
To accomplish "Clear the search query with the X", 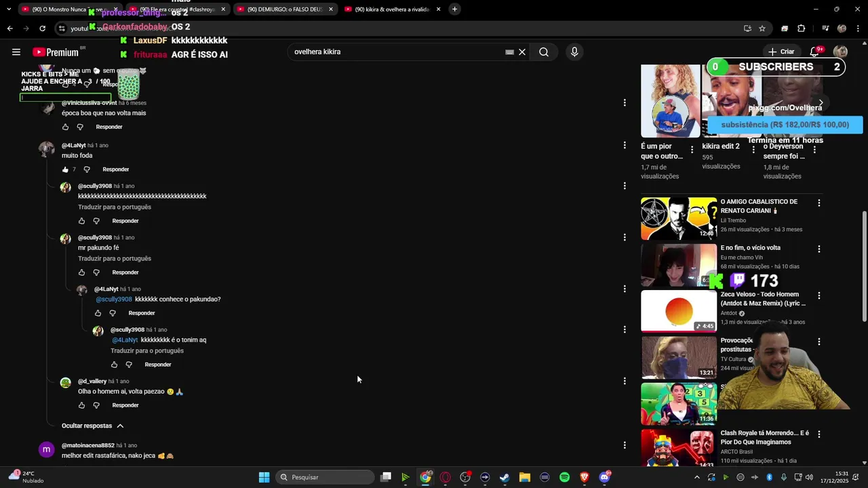I will pyautogui.click(x=522, y=52).
